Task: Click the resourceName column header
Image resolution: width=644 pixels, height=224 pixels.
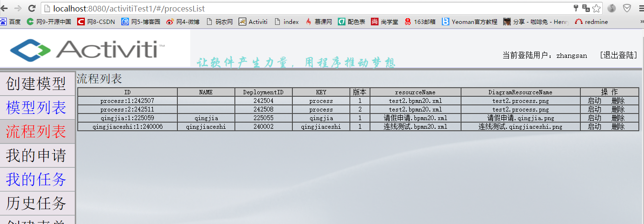Action: (x=415, y=92)
